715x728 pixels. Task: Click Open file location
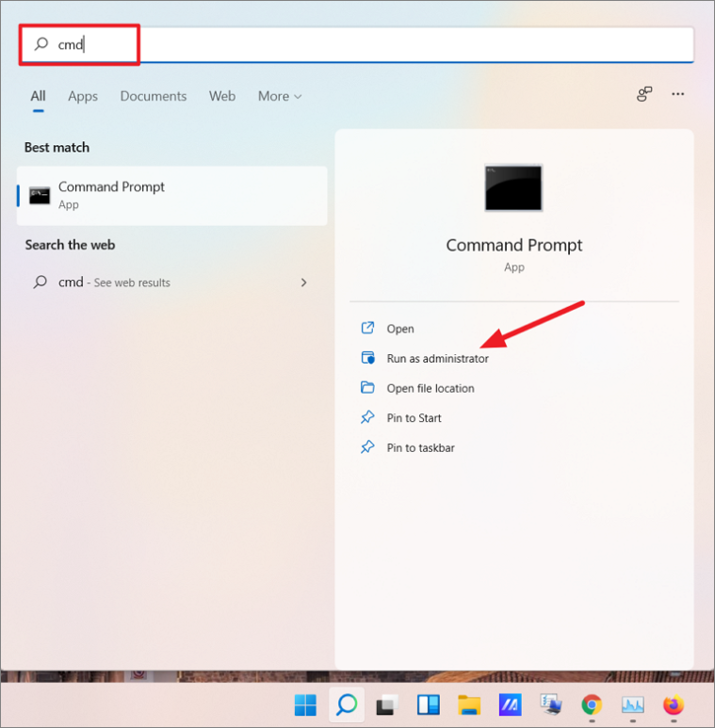(x=431, y=388)
